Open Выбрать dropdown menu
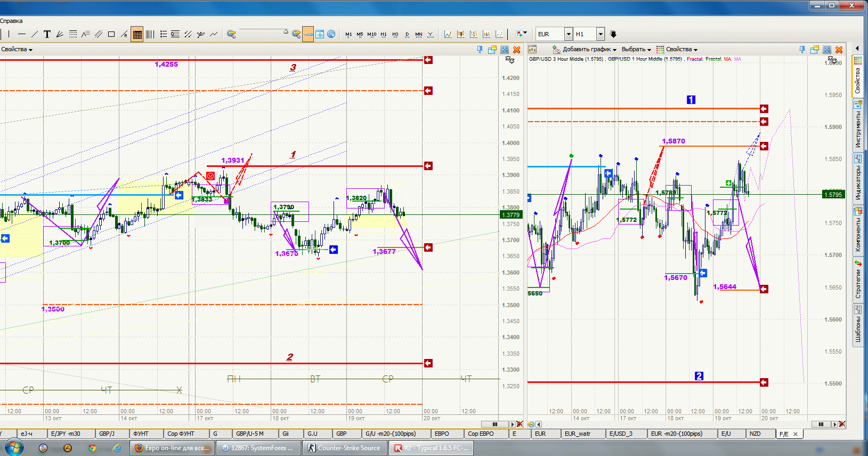 636,49
